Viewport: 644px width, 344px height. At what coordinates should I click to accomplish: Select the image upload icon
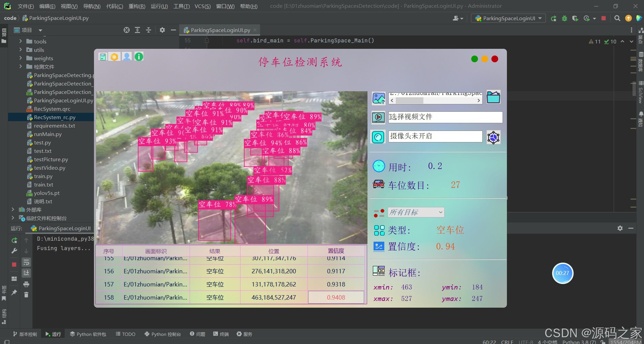pos(378,98)
